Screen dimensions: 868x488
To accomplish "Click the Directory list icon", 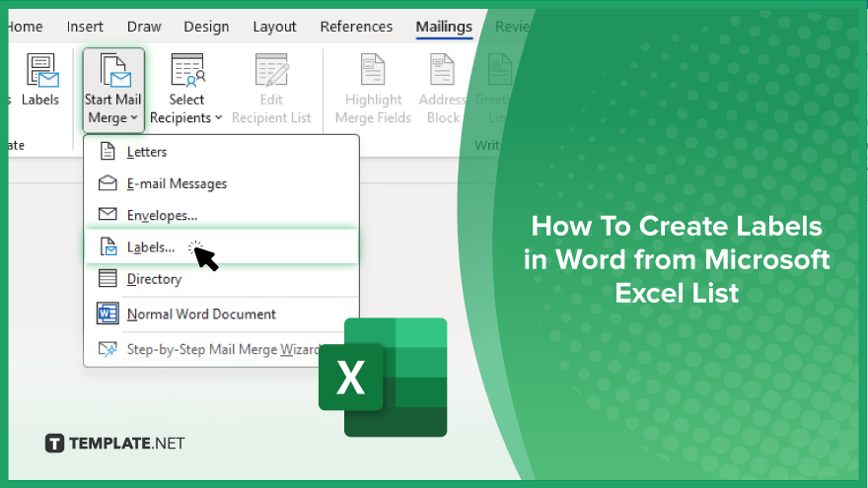I will click(x=108, y=278).
